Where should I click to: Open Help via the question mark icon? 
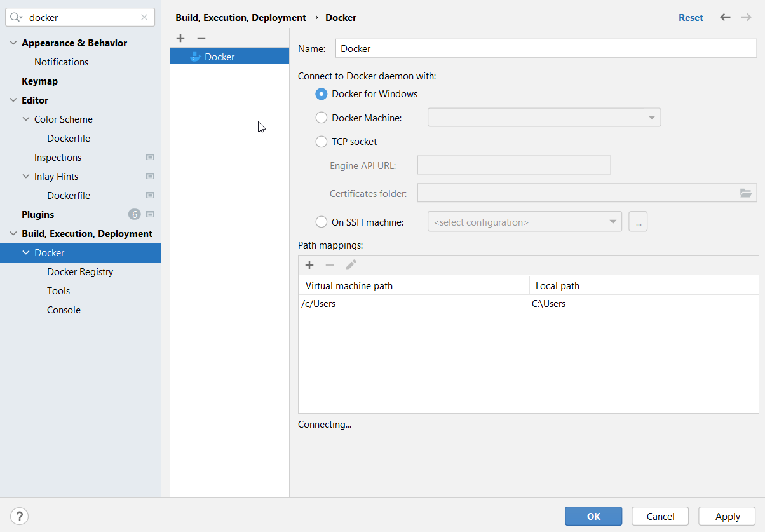coord(19,515)
